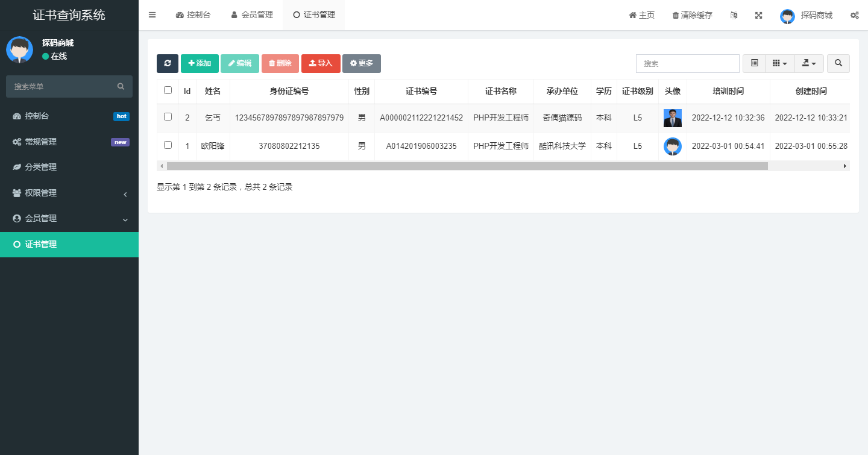
Task: Click the 2022-12-12 10:32:36 training time
Action: [x=728, y=118]
